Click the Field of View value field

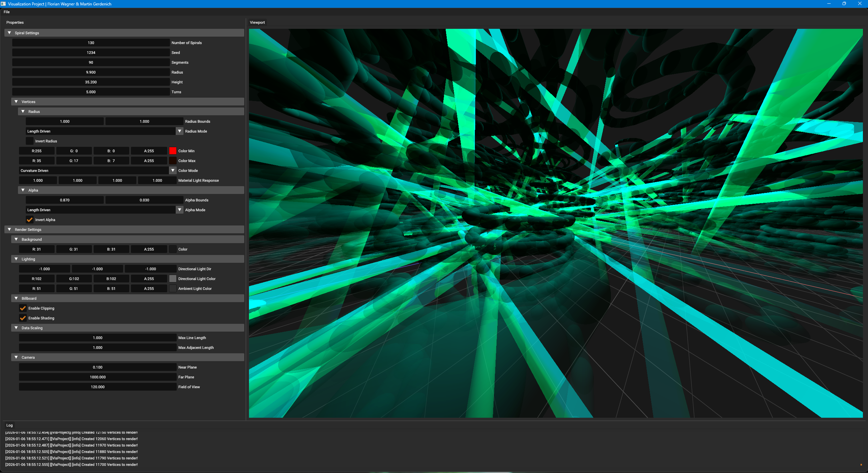[98, 387]
